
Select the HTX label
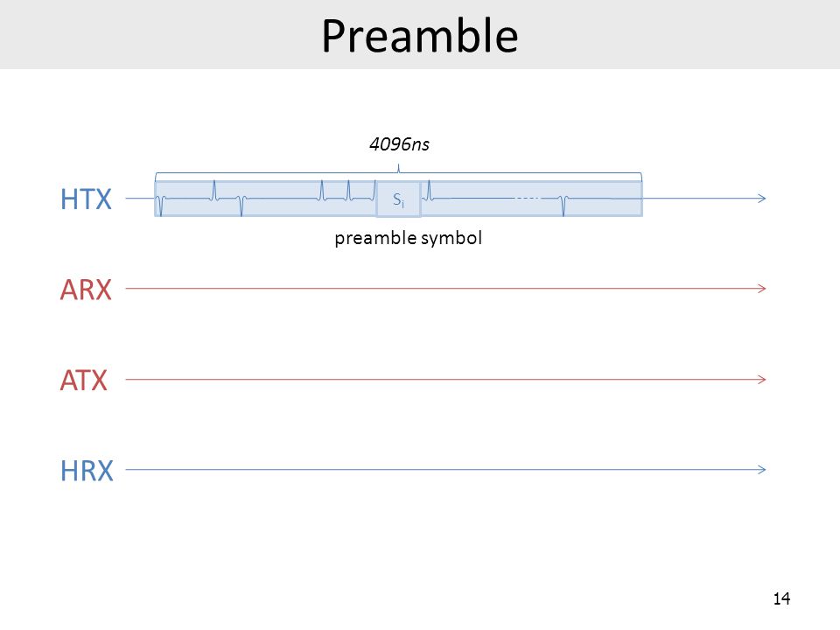pos(86,199)
